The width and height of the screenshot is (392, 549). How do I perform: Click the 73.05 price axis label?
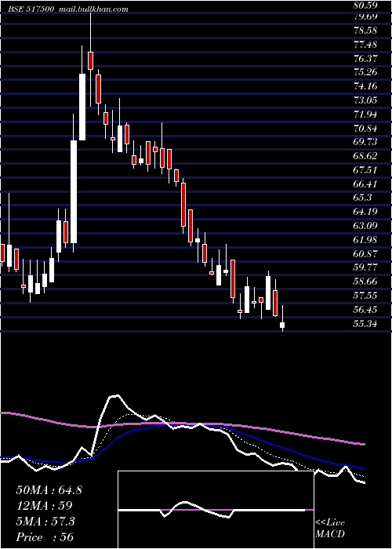pyautogui.click(x=365, y=100)
